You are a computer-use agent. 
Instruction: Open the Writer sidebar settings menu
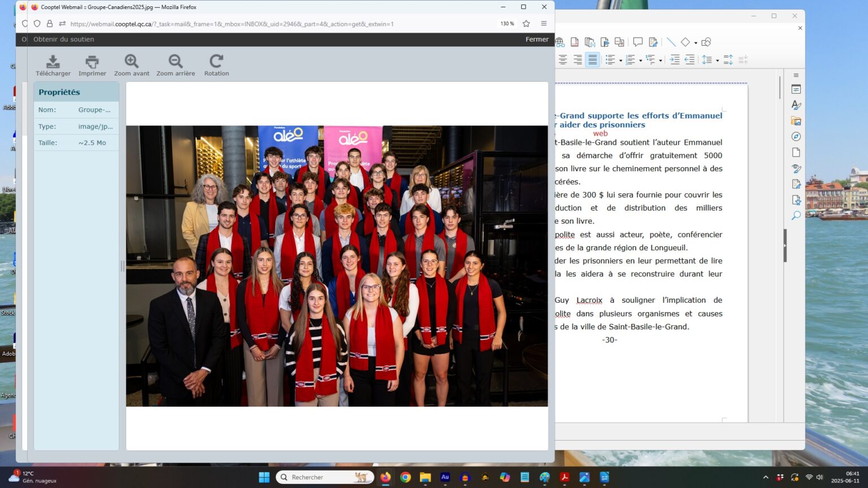796,75
